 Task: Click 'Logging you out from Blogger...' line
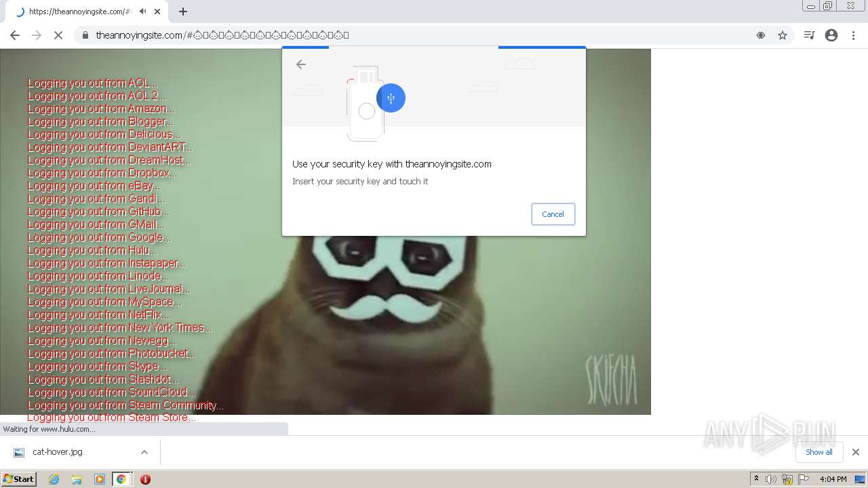(x=100, y=122)
